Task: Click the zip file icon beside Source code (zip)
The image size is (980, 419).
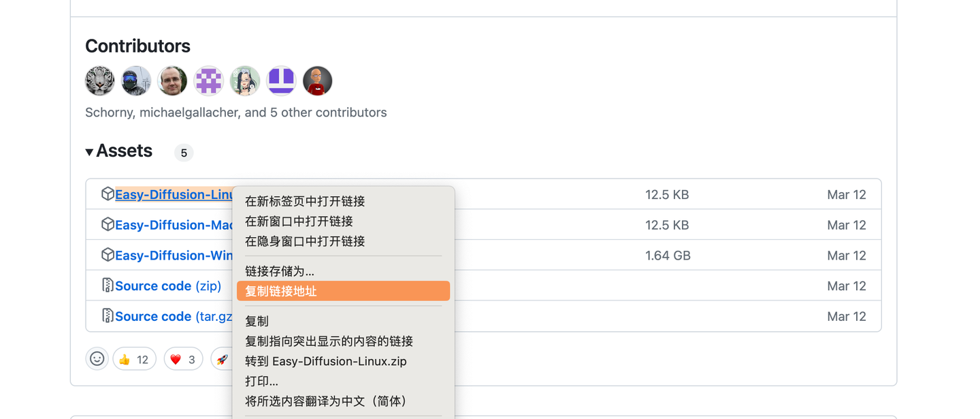Action: (x=107, y=285)
